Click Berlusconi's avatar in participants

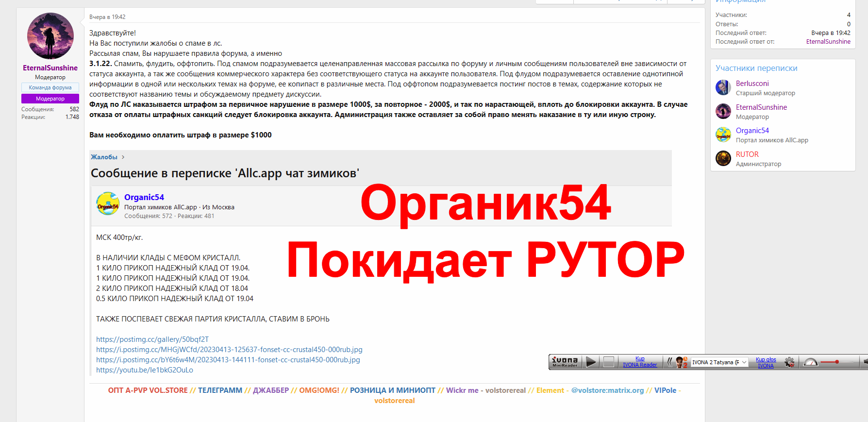[723, 87]
